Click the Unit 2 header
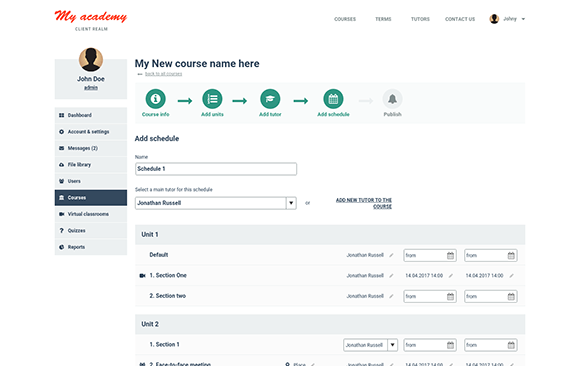 [x=330, y=324]
